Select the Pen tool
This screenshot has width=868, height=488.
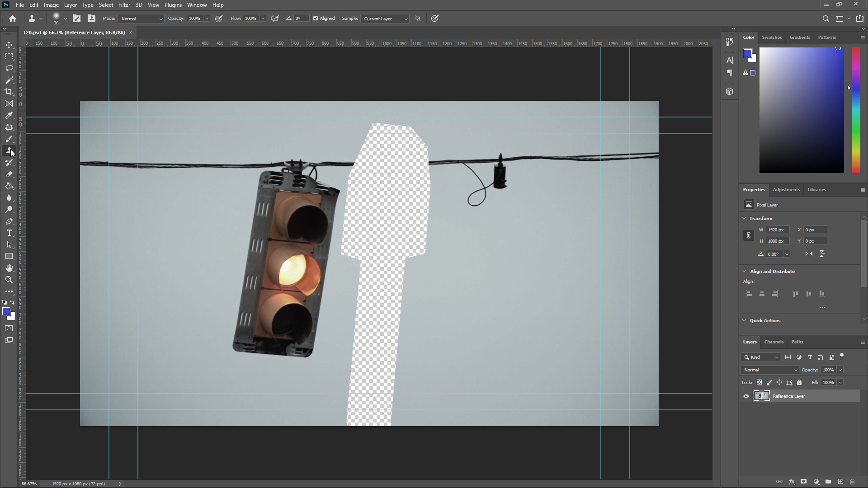(9, 221)
